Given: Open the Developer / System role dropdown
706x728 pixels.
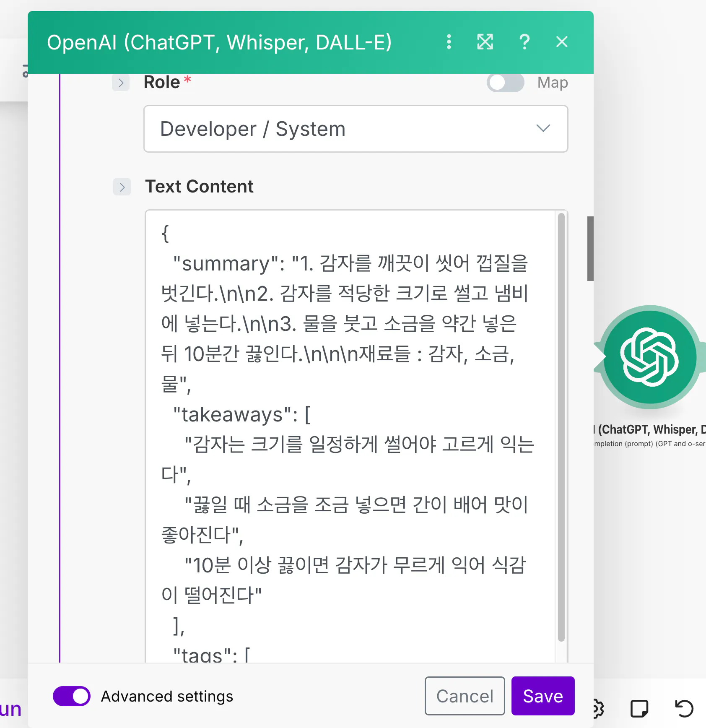Looking at the screenshot, I should [x=356, y=129].
